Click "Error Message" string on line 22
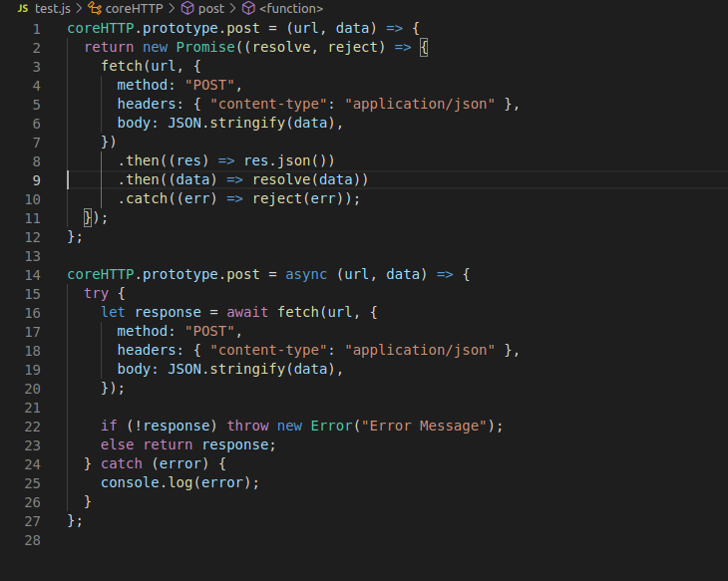 pos(424,426)
